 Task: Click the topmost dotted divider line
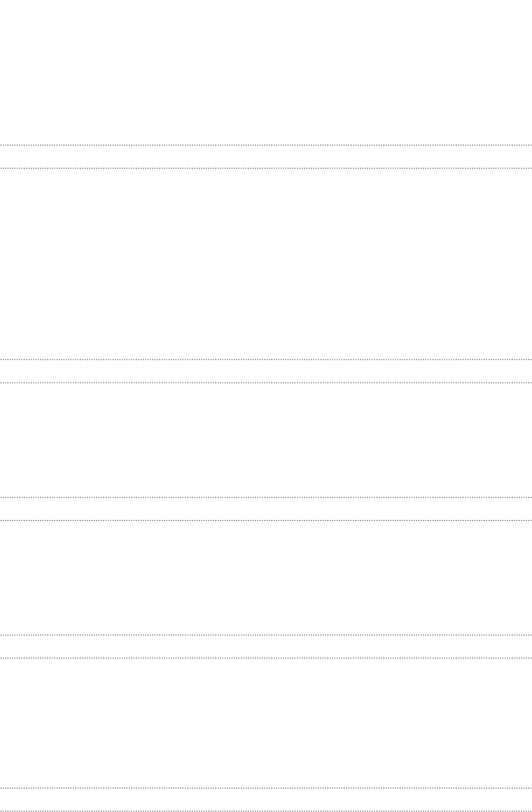(x=266, y=145)
